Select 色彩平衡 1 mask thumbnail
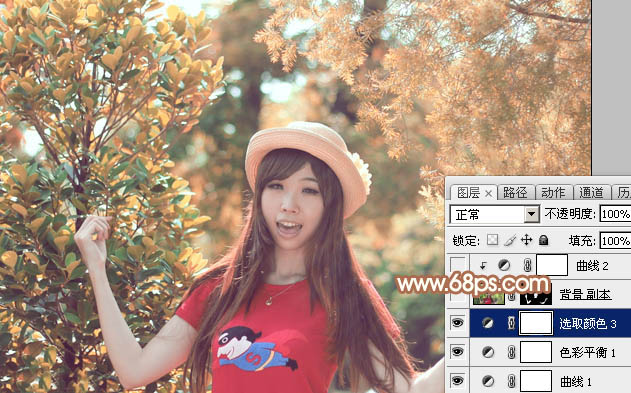The width and height of the screenshot is (631, 393). (x=536, y=352)
